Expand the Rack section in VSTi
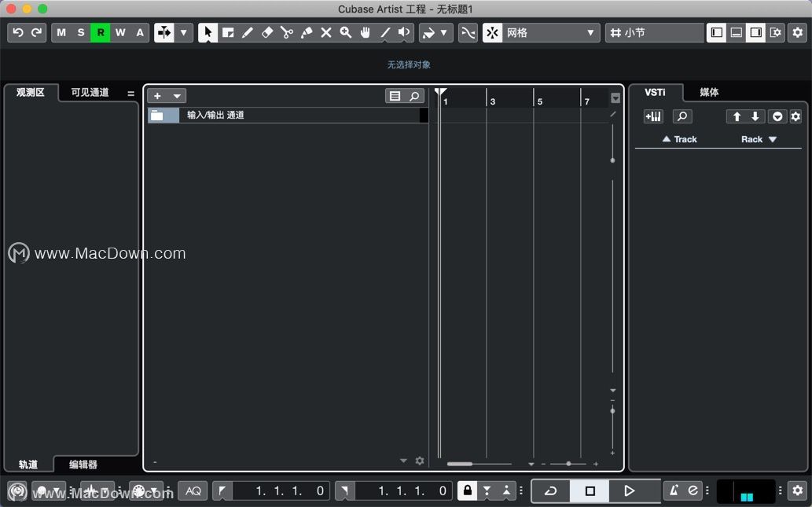812x507 pixels. pos(759,139)
